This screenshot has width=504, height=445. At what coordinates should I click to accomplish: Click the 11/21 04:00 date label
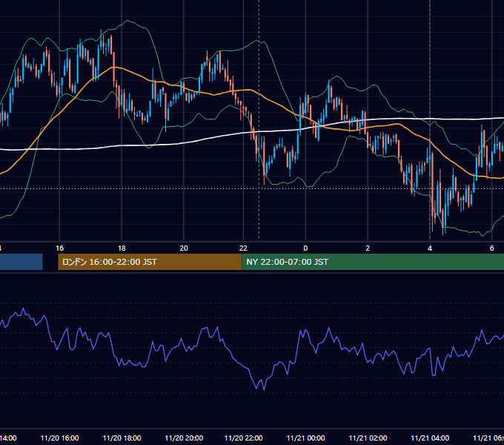430,438
